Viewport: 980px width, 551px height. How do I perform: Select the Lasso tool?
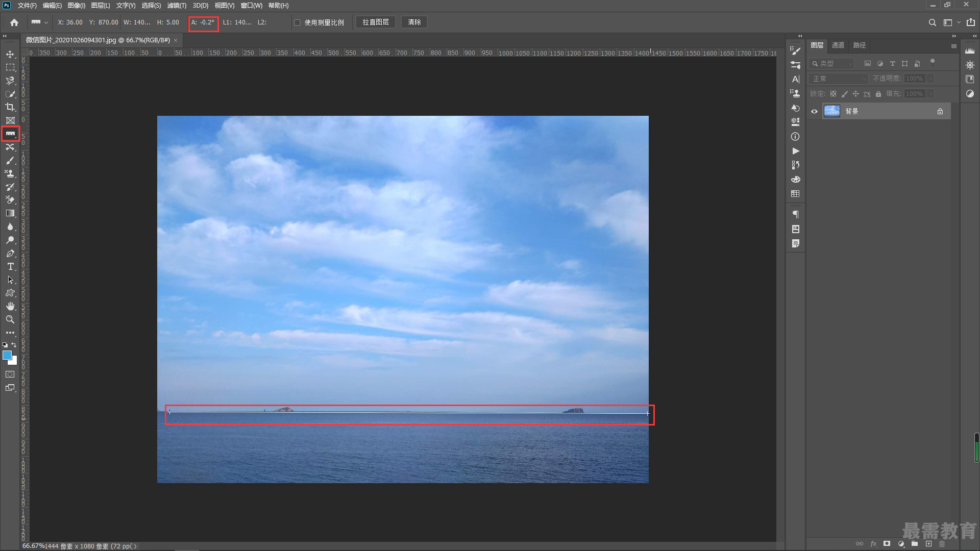10,81
